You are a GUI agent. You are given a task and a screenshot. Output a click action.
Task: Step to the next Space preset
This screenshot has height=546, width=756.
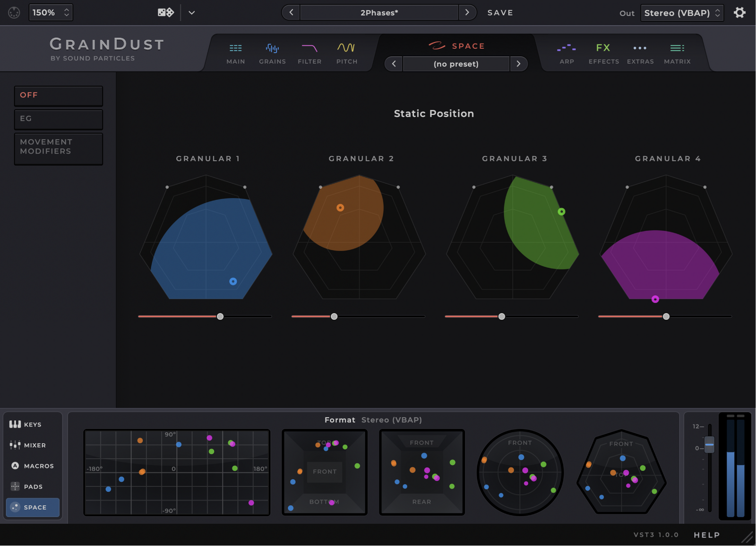coord(518,64)
